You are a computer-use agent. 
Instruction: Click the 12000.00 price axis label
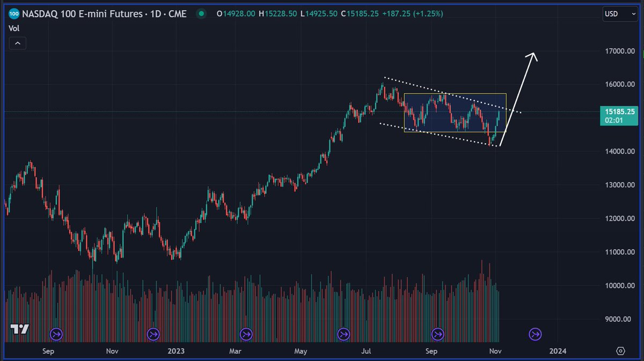tap(619, 219)
